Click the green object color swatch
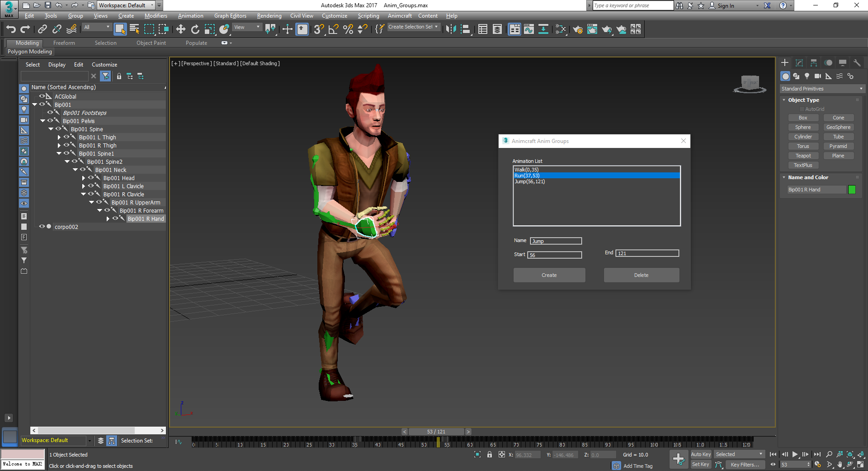This screenshot has width=868, height=471. tap(852, 190)
